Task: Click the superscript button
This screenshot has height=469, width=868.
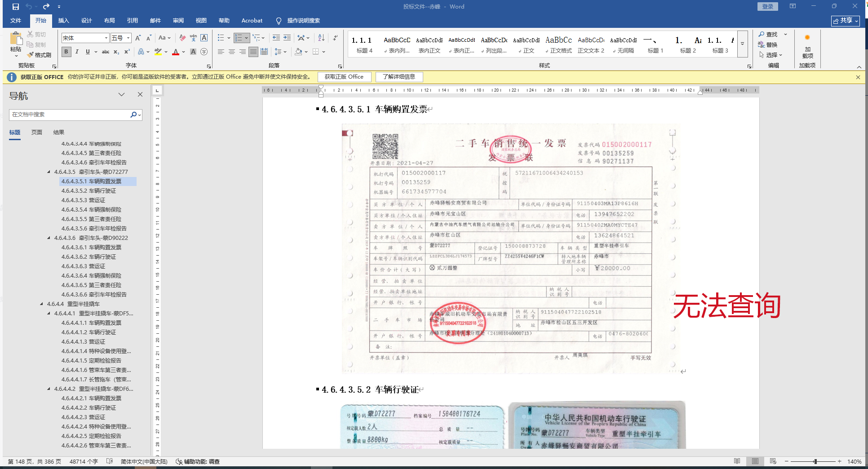Action: click(127, 52)
